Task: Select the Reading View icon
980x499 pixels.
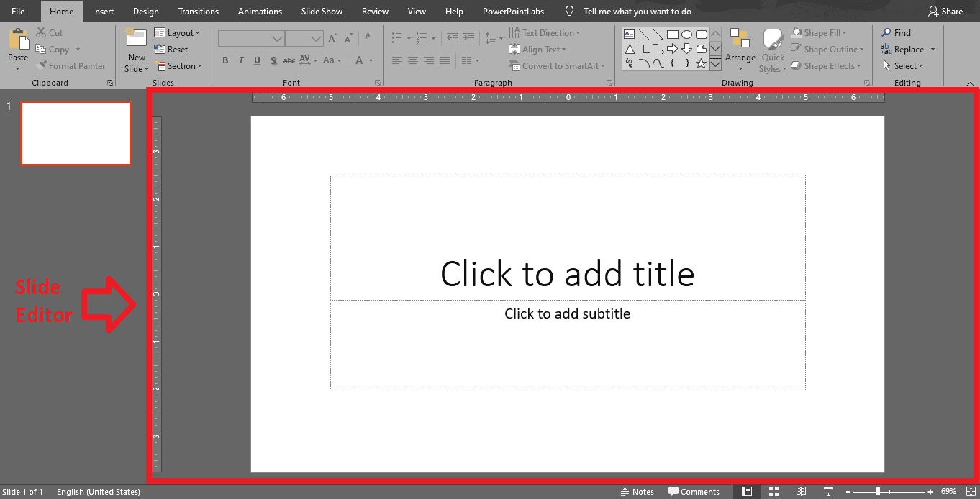Action: click(x=801, y=491)
